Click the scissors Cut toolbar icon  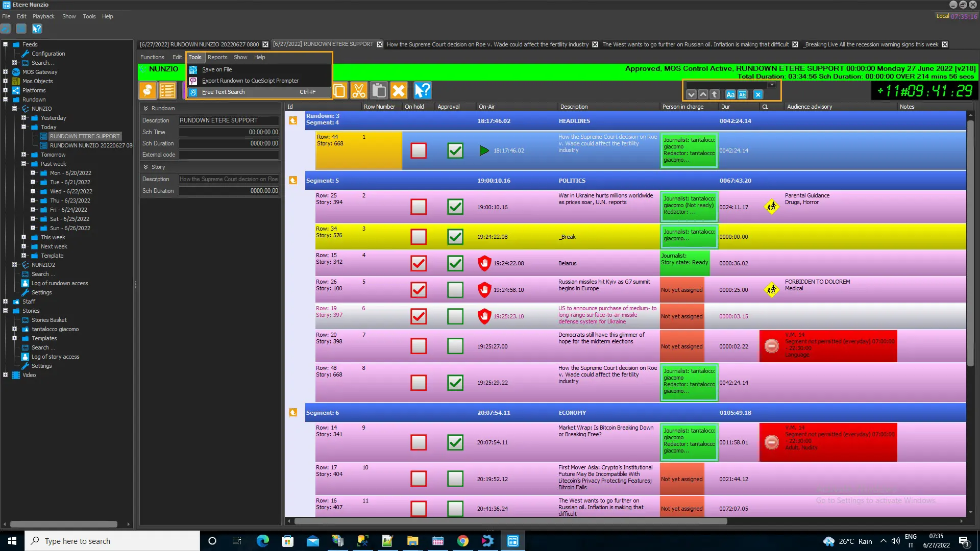pyautogui.click(x=359, y=91)
